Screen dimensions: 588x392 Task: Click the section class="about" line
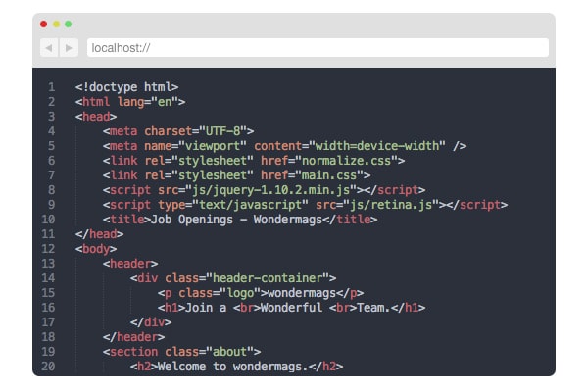click(182, 352)
